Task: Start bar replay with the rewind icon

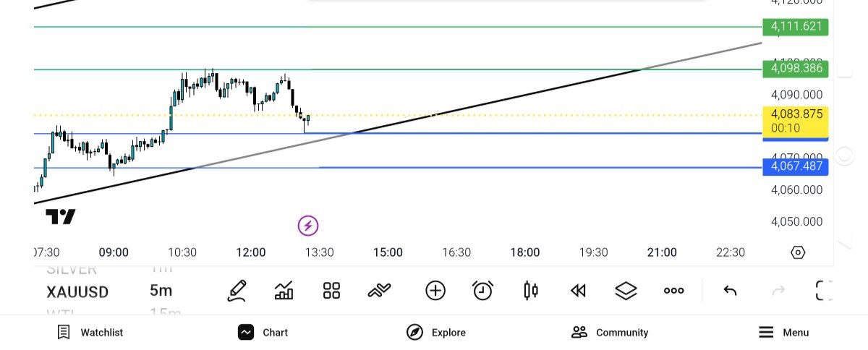Action: (x=577, y=291)
